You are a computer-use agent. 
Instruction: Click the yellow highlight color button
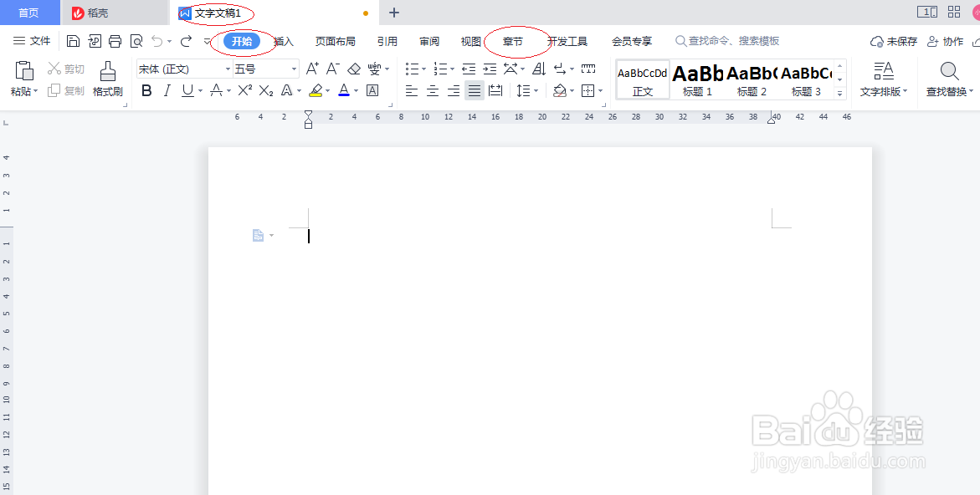click(316, 90)
